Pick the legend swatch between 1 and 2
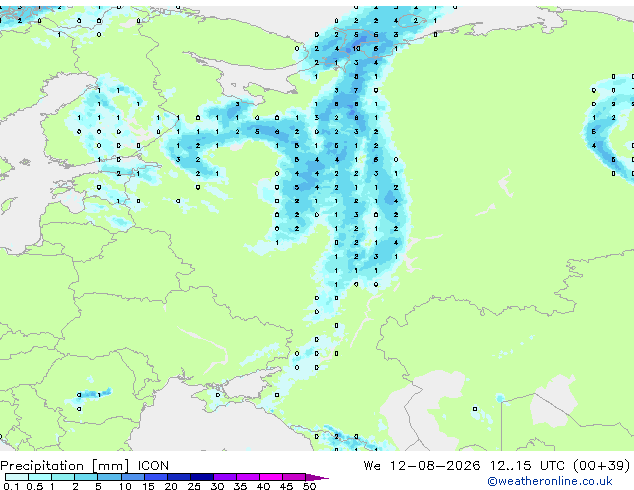Screen dimensions: 634x490 pos(63,477)
